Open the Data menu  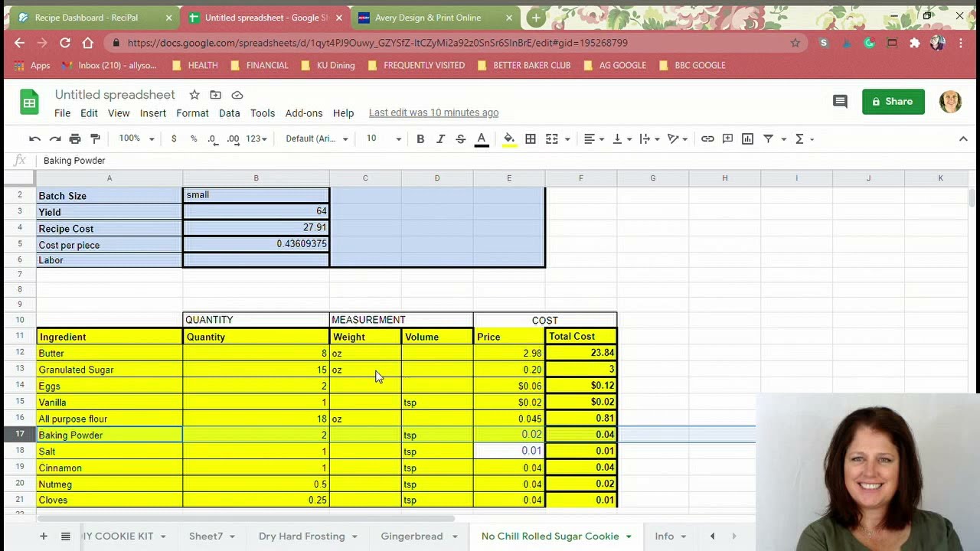click(x=229, y=112)
